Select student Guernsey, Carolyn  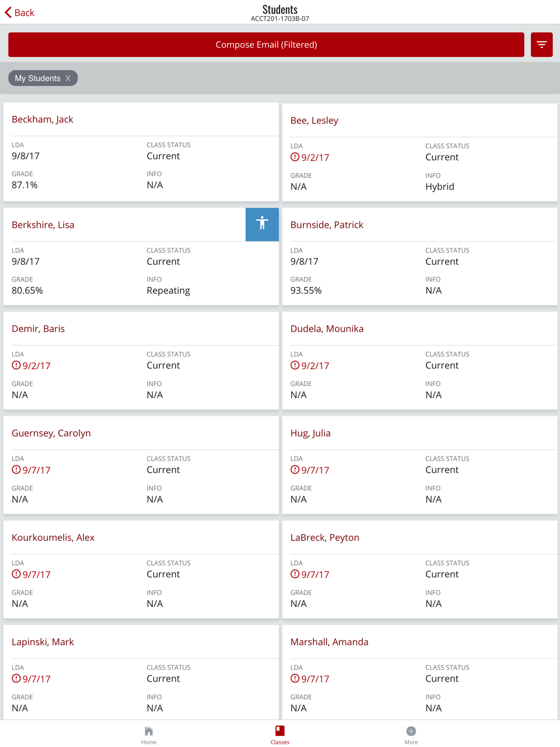[51, 433]
